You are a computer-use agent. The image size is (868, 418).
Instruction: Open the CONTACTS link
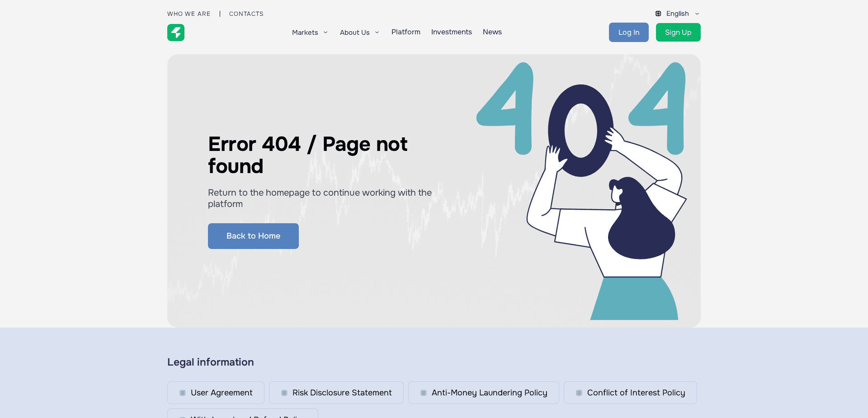click(x=246, y=14)
